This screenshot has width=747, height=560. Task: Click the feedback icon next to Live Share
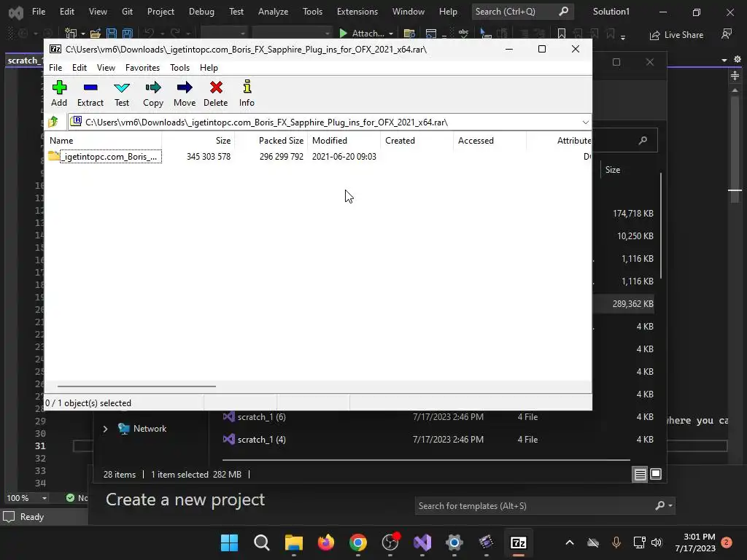pos(727,34)
